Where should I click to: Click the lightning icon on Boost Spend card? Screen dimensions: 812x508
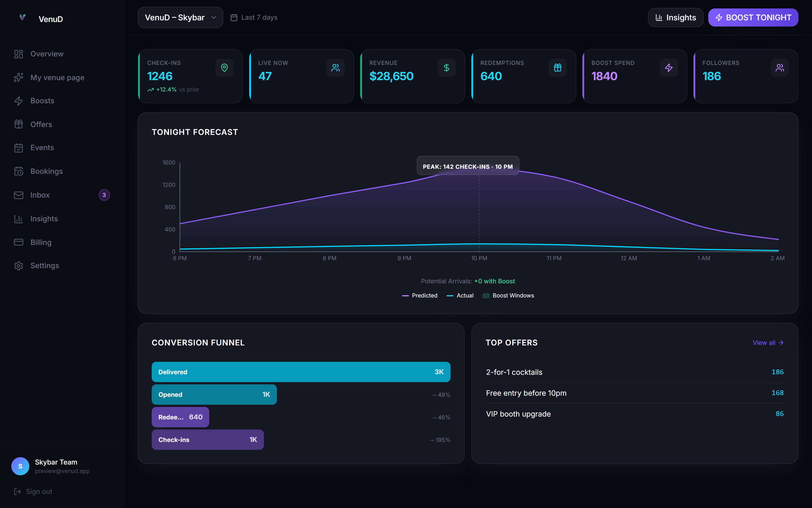(669, 67)
